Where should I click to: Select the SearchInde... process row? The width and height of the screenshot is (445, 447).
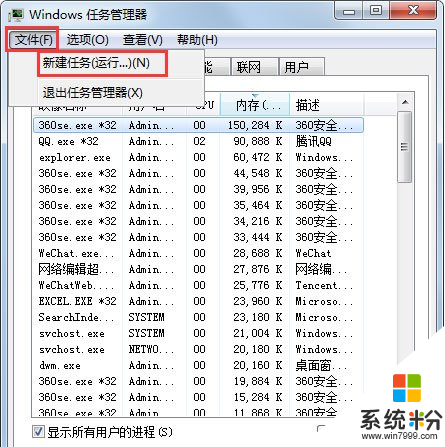click(x=198, y=317)
